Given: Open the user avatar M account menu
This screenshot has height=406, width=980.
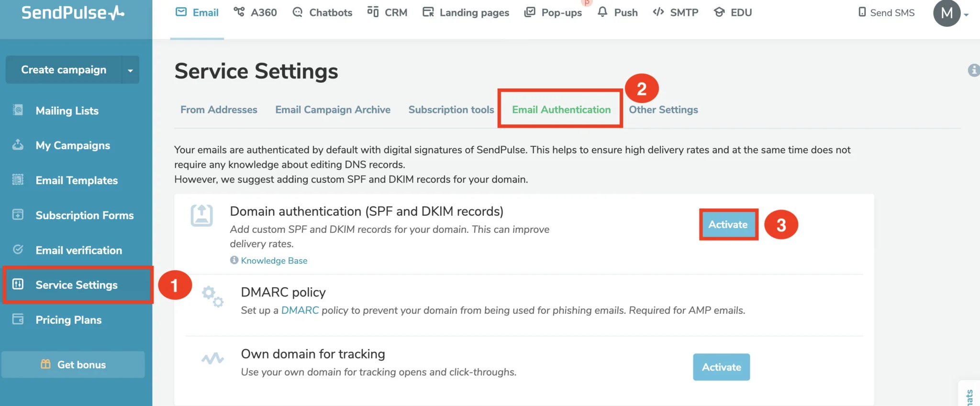Looking at the screenshot, I should coord(947,13).
